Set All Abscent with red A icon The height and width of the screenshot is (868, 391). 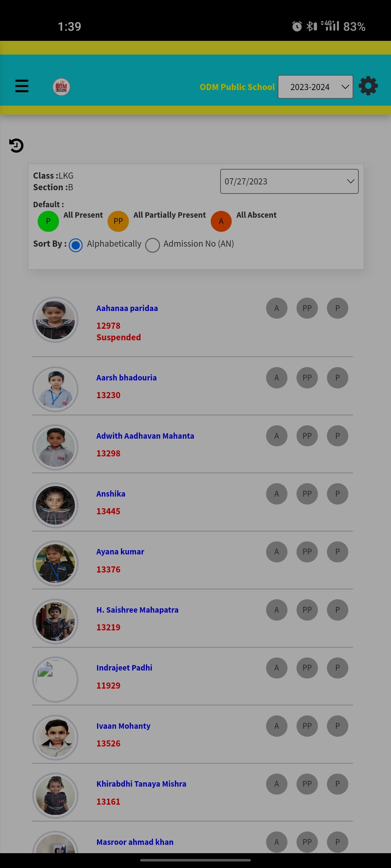[x=221, y=221]
